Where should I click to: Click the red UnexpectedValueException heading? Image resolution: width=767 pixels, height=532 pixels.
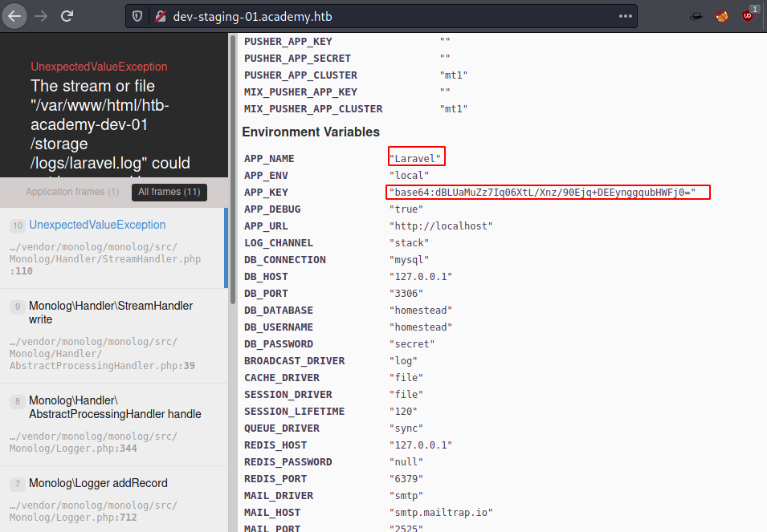point(99,67)
